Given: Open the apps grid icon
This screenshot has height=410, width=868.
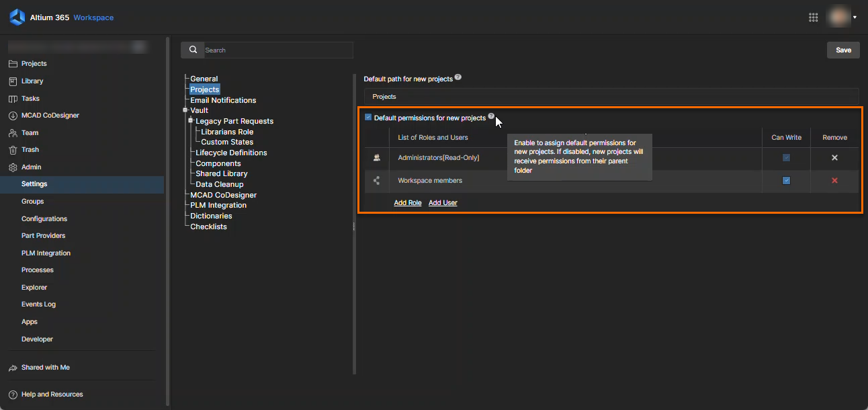Looking at the screenshot, I should 814,17.
